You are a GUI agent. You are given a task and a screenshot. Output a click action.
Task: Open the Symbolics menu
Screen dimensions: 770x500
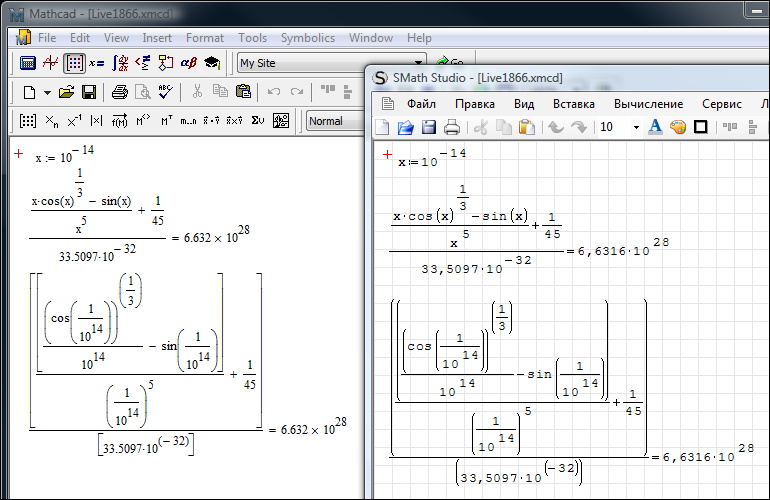click(x=307, y=38)
